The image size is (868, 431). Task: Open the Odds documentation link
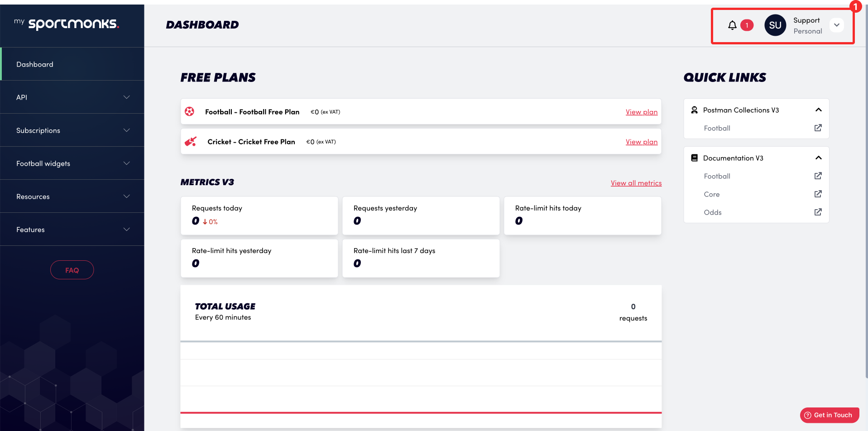tap(713, 212)
